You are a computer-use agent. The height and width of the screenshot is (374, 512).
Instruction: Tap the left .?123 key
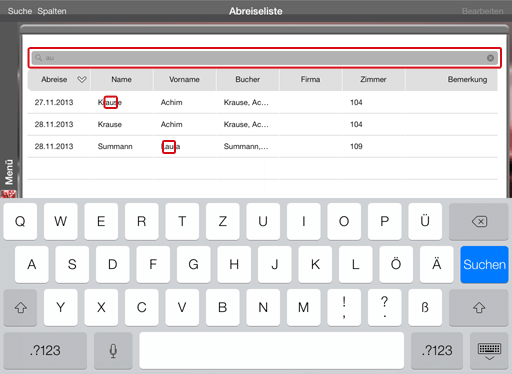pos(45,350)
